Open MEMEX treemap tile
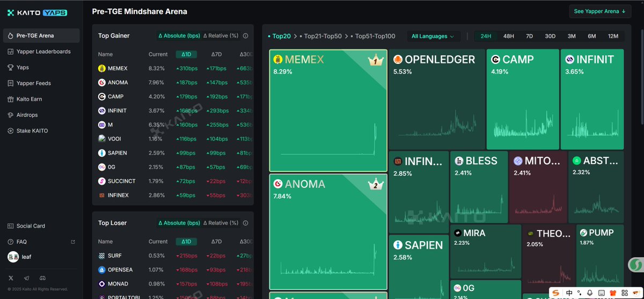 pyautogui.click(x=328, y=111)
